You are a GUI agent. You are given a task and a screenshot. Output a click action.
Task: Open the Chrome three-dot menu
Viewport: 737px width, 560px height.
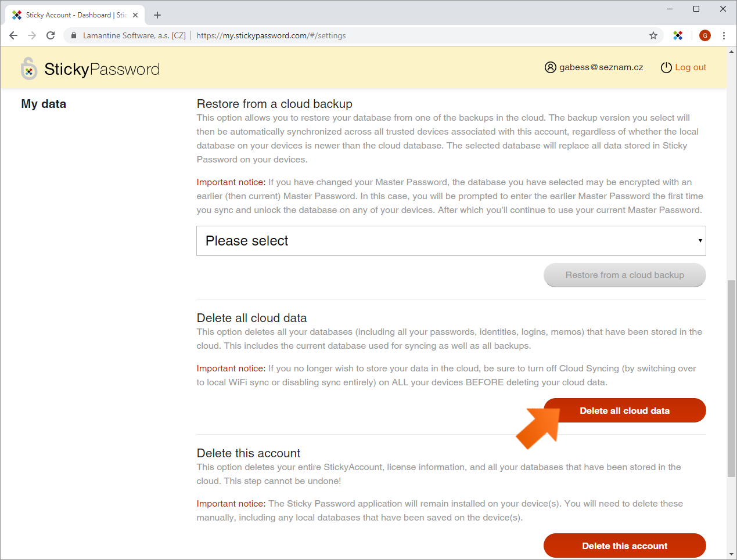724,35
